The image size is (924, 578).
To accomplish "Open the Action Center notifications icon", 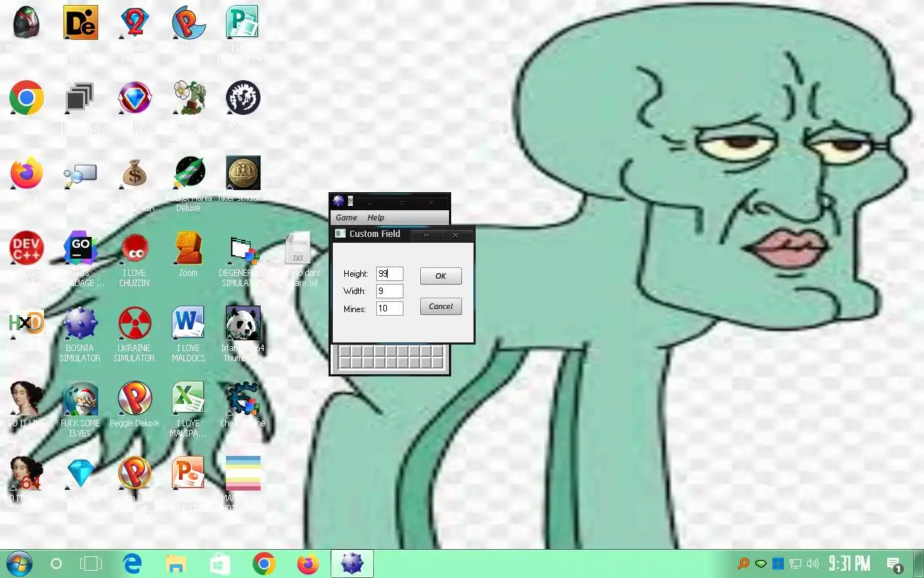I will click(895, 564).
